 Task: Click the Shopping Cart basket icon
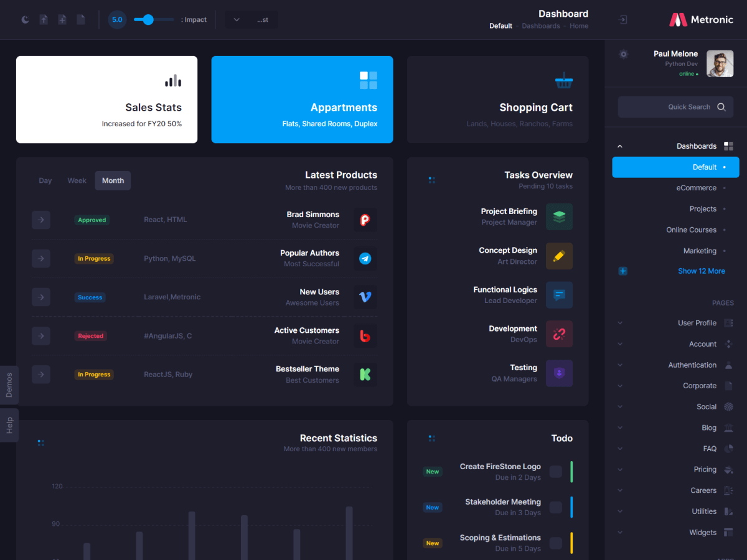click(x=563, y=80)
